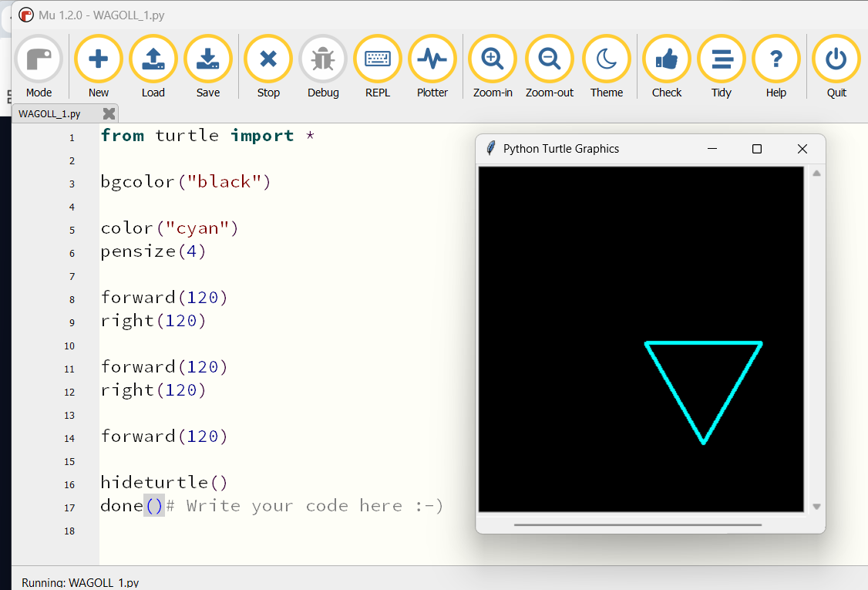The height and width of the screenshot is (590, 868).
Task: Click the 'from turtle import *' line
Action: pos(207,136)
